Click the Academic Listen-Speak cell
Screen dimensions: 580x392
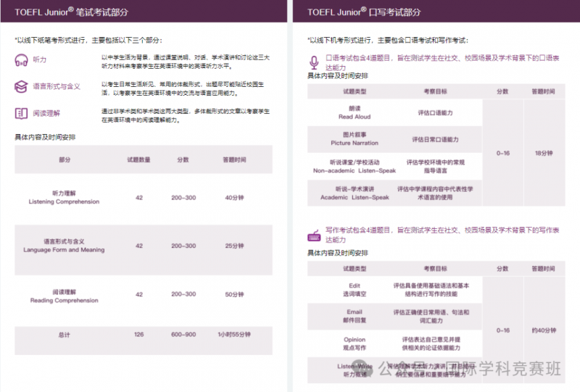[x=355, y=193]
